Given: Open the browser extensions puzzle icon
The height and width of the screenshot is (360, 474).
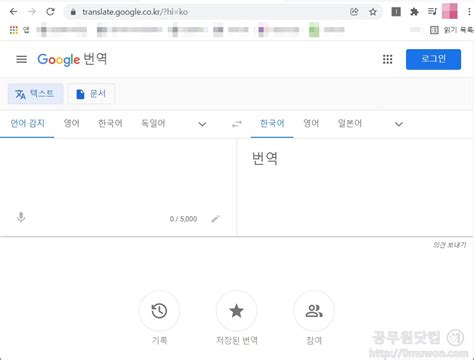Looking at the screenshot, I should (x=414, y=12).
